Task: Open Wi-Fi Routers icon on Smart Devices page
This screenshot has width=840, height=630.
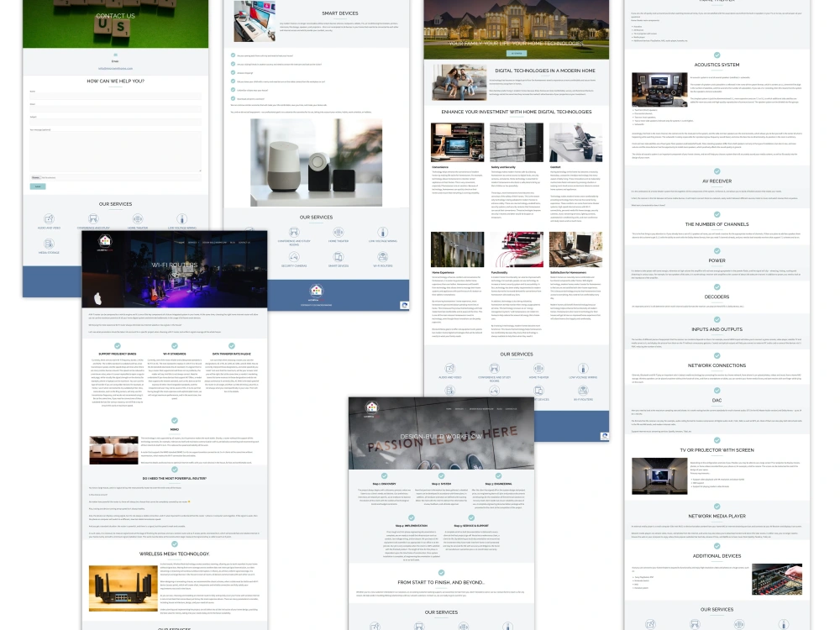Action: pyautogui.click(x=382, y=257)
